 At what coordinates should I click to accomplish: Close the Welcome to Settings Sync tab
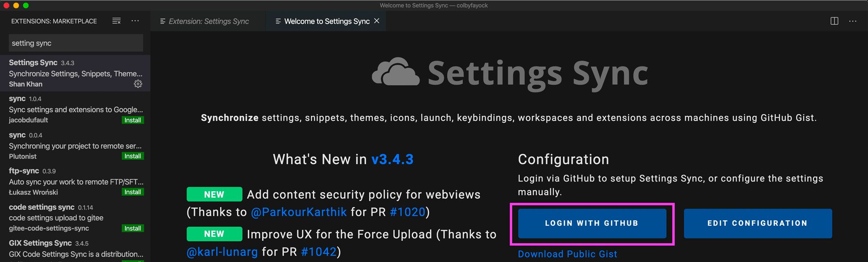(377, 21)
